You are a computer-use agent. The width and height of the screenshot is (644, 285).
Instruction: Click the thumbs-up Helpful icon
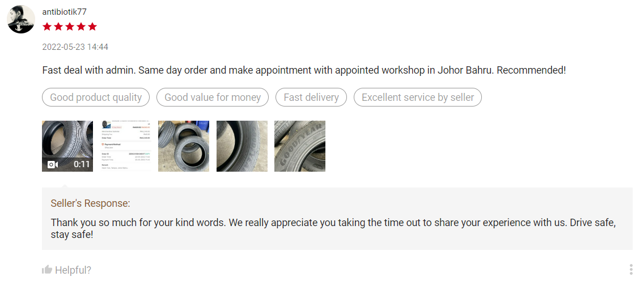(47, 270)
